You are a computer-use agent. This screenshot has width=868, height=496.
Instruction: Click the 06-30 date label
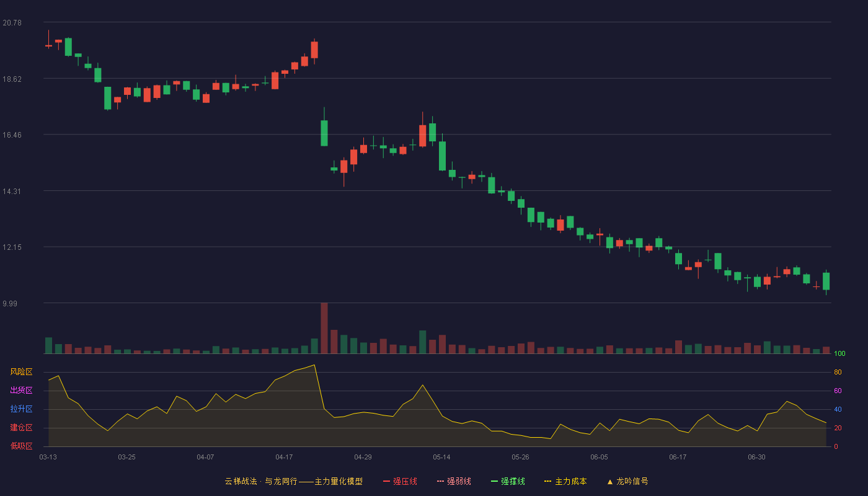pyautogui.click(x=756, y=457)
